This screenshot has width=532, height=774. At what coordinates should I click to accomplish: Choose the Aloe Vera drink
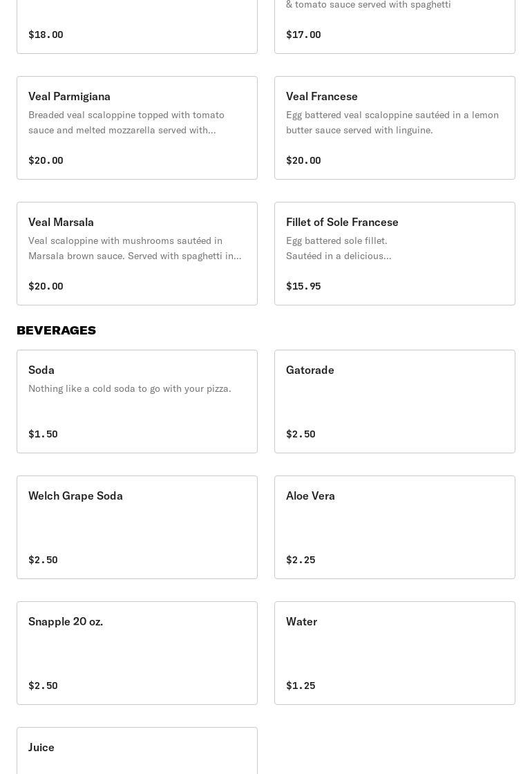coord(395,527)
